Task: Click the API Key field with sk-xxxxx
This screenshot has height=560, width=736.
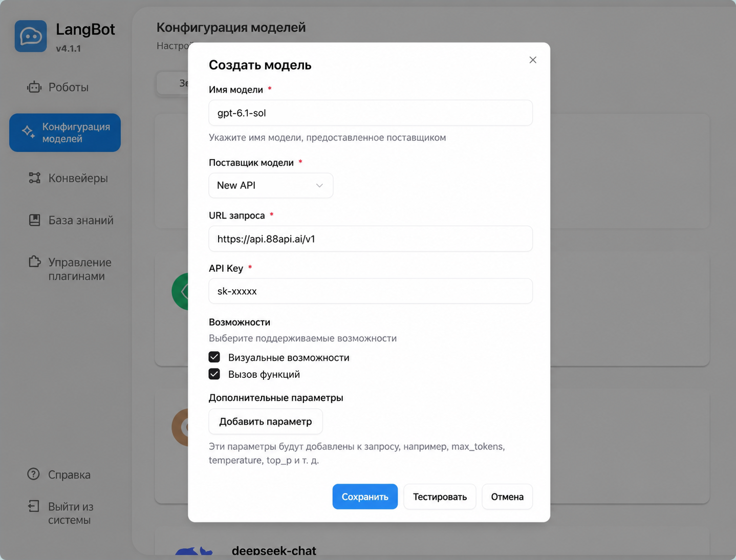Action: click(371, 291)
